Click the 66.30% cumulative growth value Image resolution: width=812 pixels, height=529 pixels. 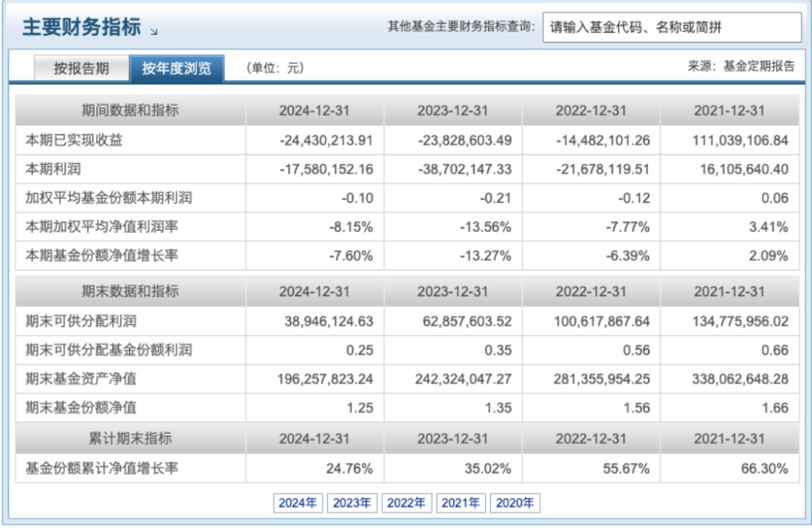pyautogui.click(x=764, y=468)
